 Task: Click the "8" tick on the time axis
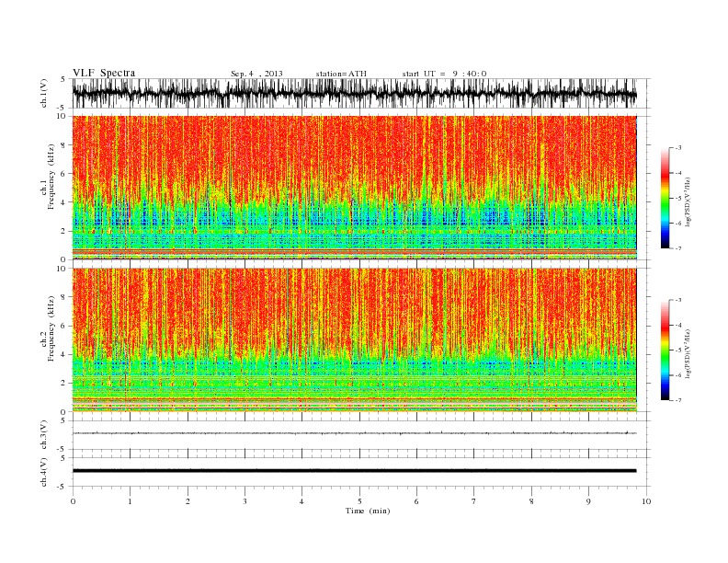[531, 501]
